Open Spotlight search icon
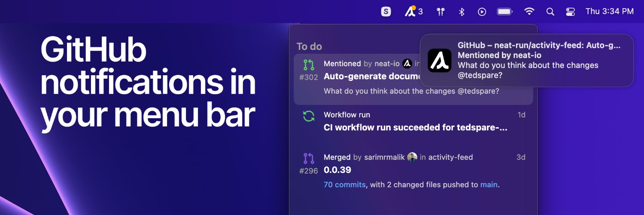644x215 pixels. 550,12
